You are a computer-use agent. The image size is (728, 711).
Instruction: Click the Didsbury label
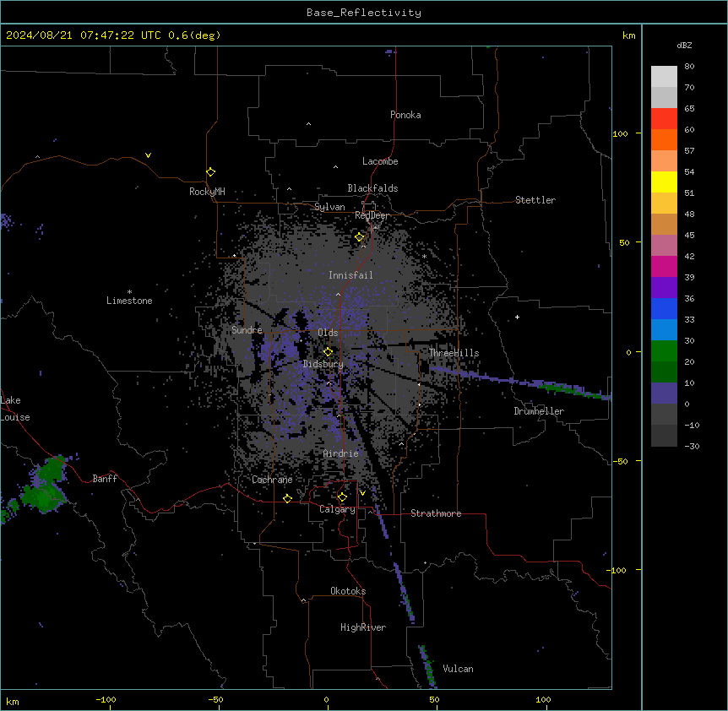323,364
